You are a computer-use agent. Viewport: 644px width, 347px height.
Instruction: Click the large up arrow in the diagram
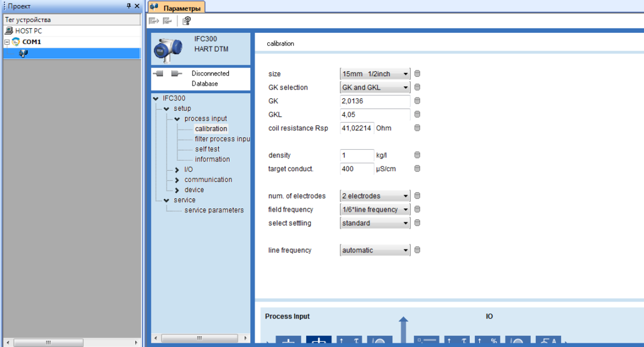pyautogui.click(x=404, y=329)
